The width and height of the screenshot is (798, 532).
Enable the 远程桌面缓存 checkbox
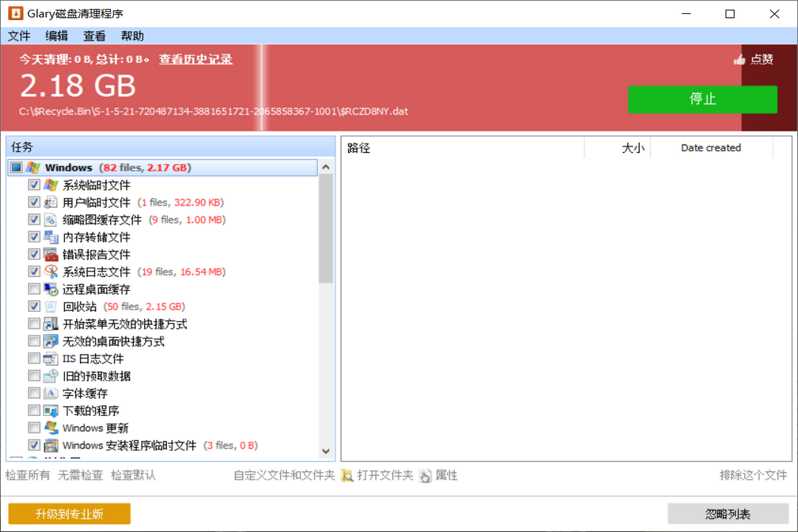(34, 289)
